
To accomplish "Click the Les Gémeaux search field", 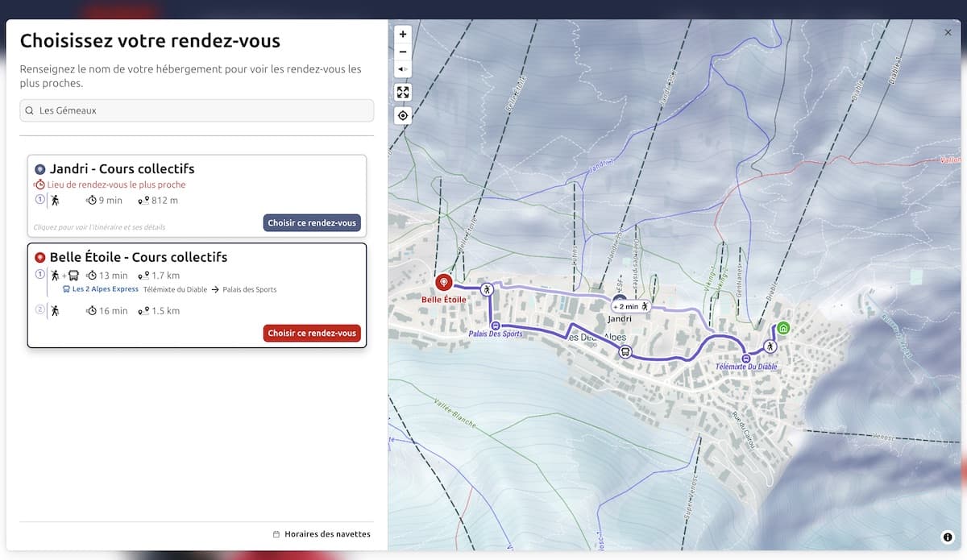I will [x=196, y=110].
